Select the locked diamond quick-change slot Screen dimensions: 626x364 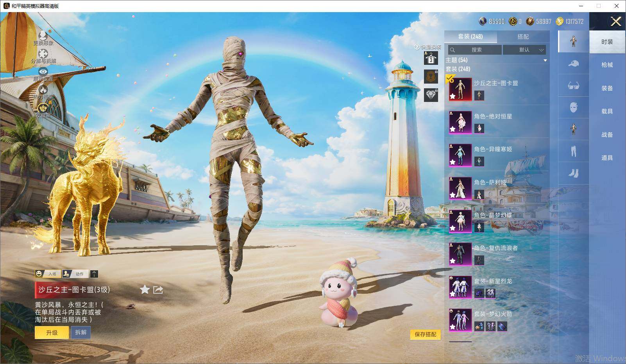[431, 95]
